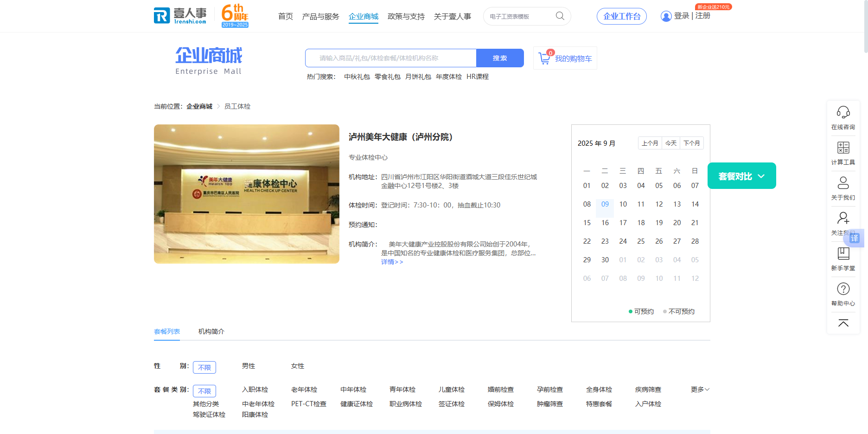Image resolution: width=868 pixels, height=434 pixels.
Task: Click 注册 link
Action: [703, 16]
